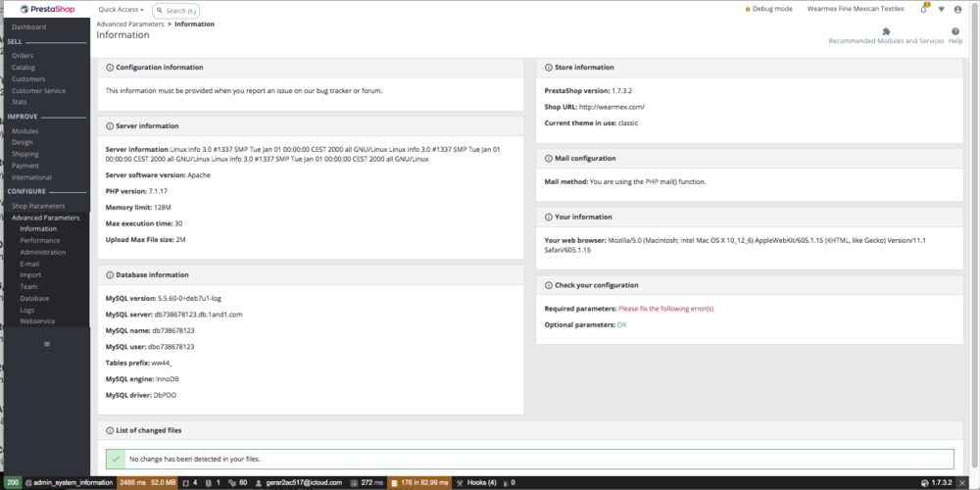This screenshot has height=490, width=980.
Task: Open Shipping in the sidebar
Action: [x=25, y=154]
